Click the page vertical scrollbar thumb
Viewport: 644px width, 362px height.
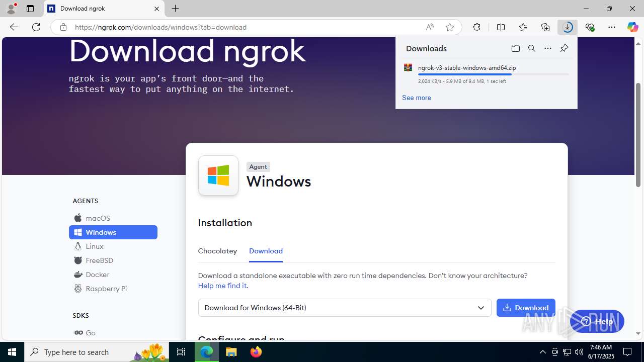[638, 135]
